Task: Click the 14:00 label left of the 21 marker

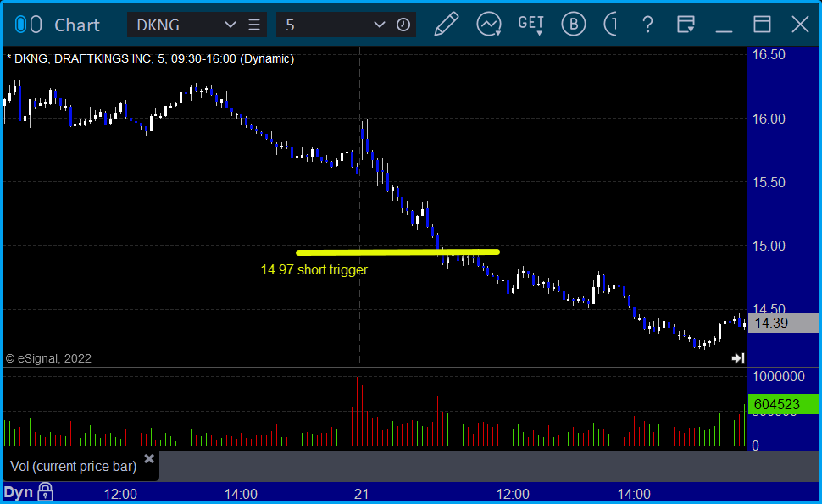Action: (x=242, y=494)
